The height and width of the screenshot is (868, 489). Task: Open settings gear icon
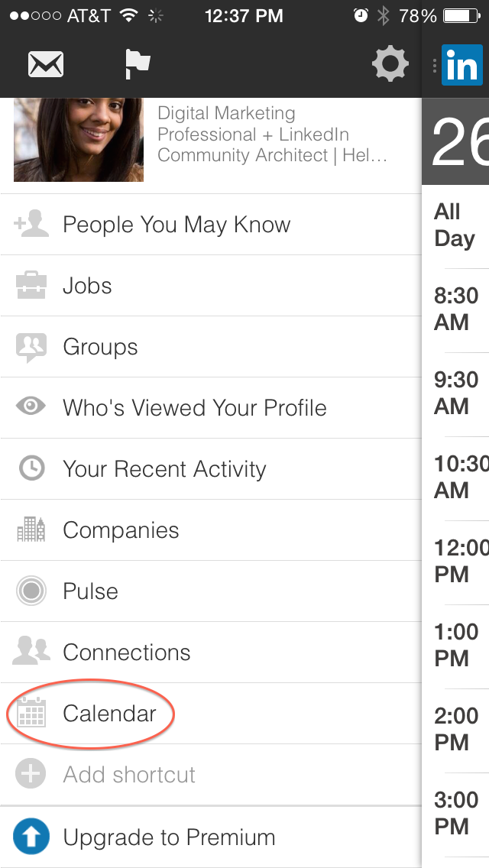click(390, 64)
